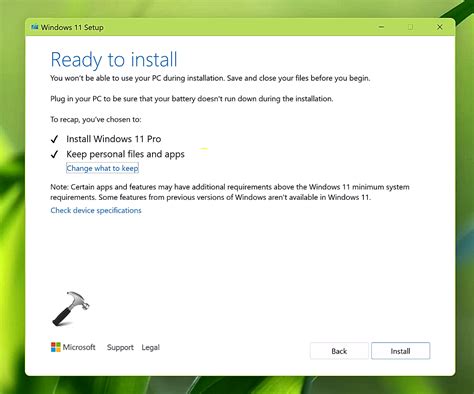This screenshot has height=394, width=474.
Task: Click the 'To recap, you've chosen to:' line
Action: click(96, 119)
